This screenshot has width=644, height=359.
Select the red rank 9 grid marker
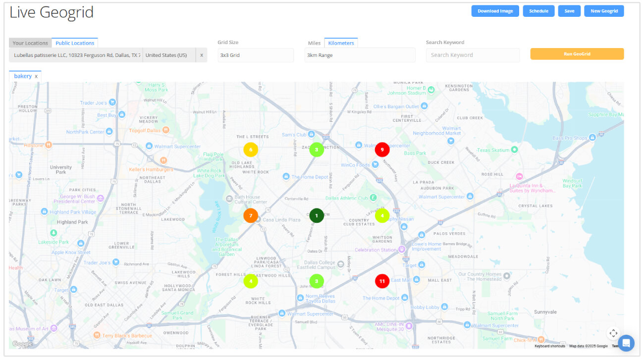(382, 149)
